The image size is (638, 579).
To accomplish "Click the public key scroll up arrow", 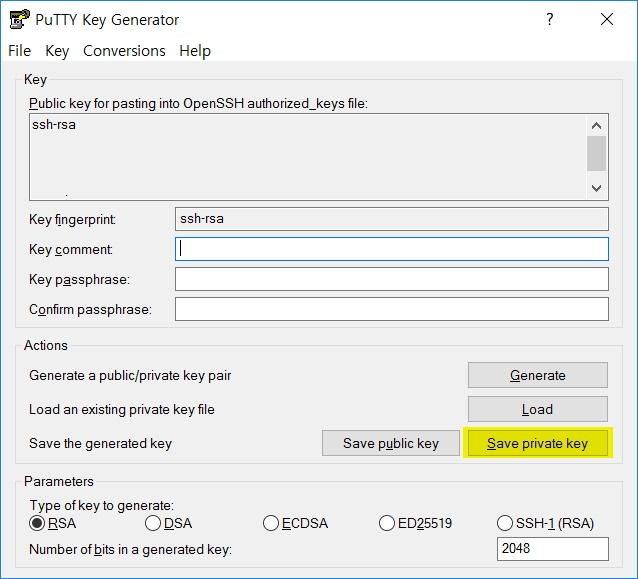I will tap(596, 126).
